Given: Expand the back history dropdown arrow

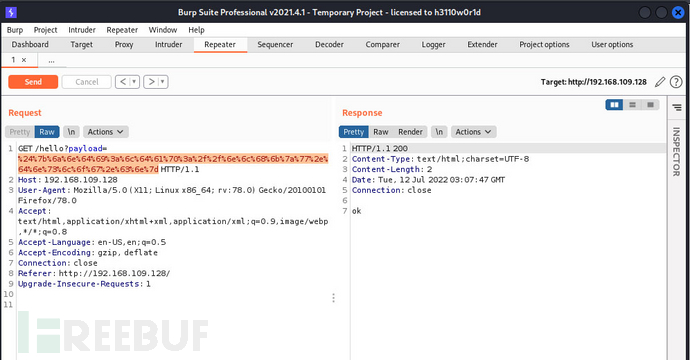Looking at the screenshot, I should coord(135,82).
